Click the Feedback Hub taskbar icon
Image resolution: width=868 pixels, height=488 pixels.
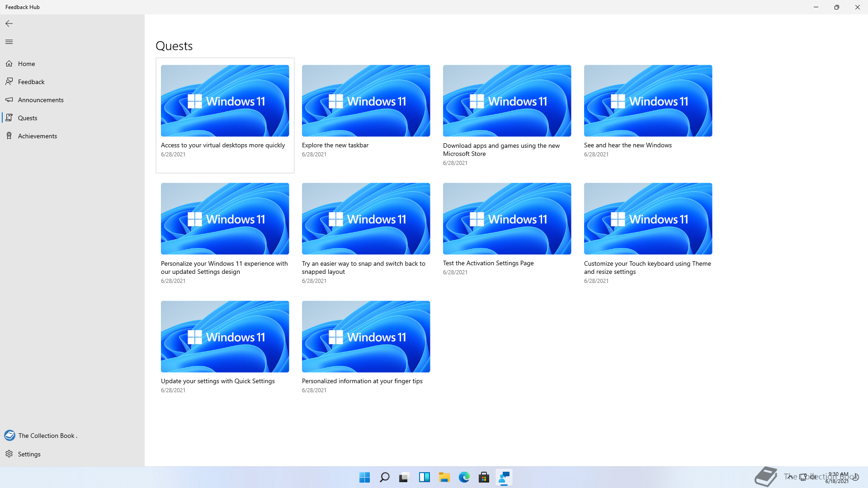click(504, 477)
